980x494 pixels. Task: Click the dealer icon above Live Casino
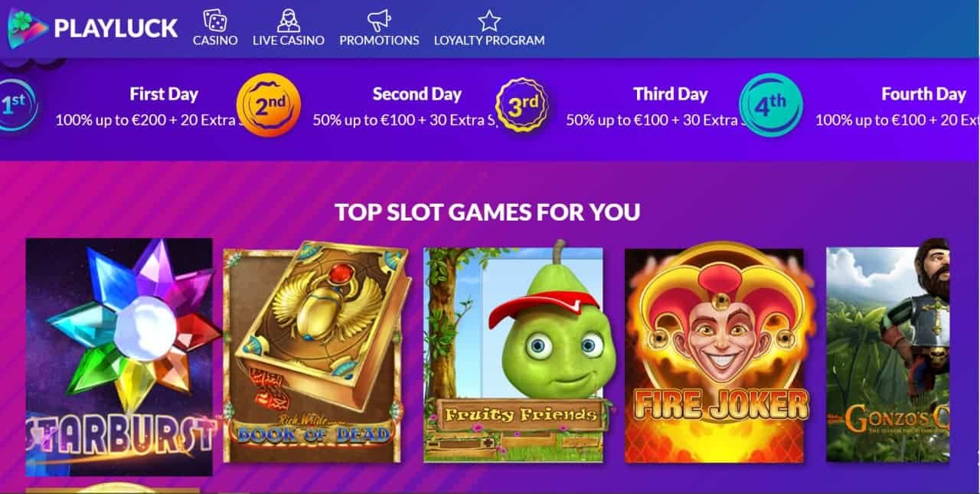289,20
